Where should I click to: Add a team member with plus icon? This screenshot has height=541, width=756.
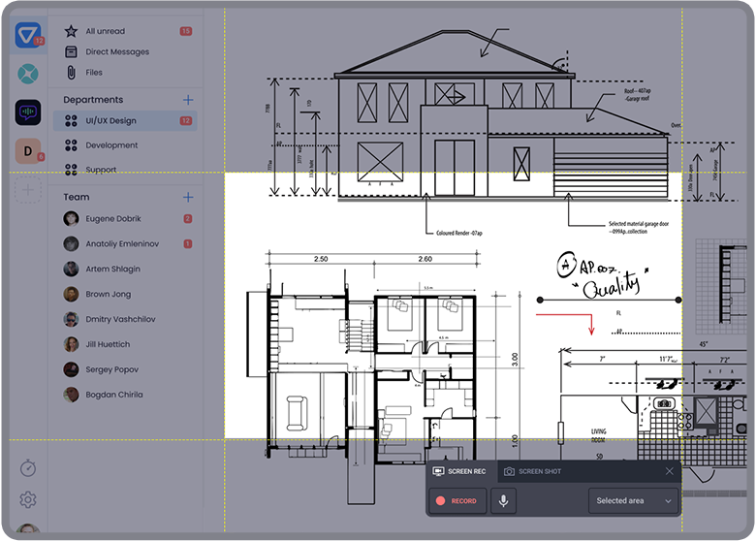coord(188,197)
